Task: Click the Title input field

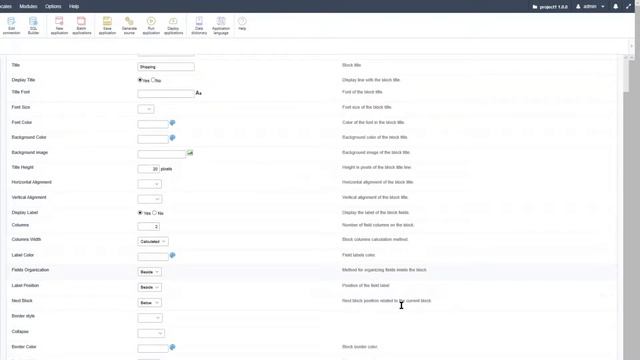Action: [x=166, y=67]
